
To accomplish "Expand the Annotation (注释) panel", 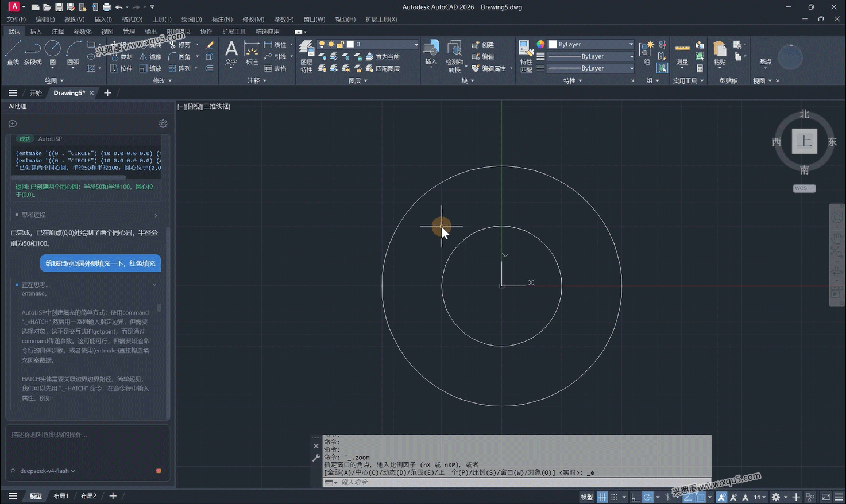I will coord(257,81).
